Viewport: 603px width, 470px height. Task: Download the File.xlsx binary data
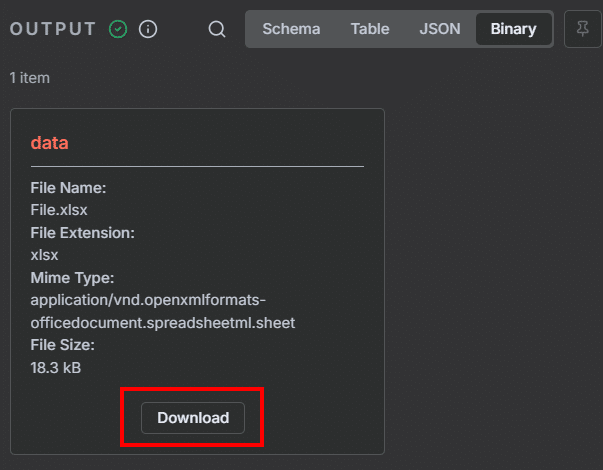(193, 418)
